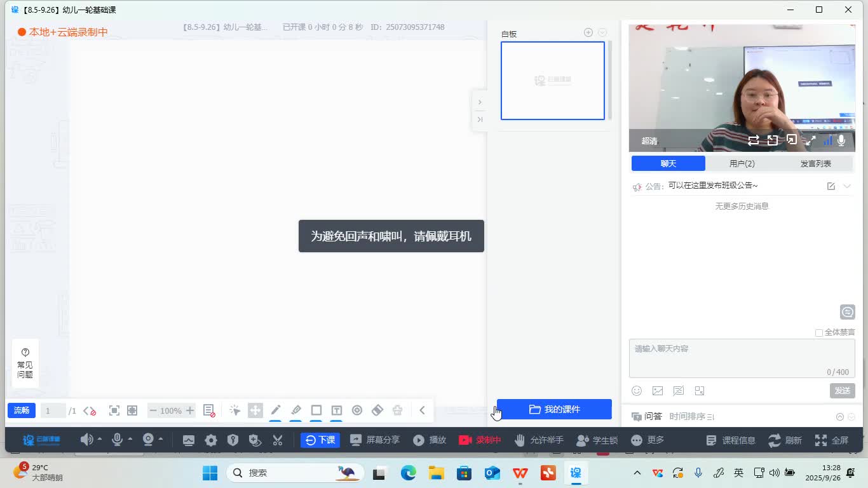
Task: Choose the rectangle shape tool
Action: tap(316, 410)
